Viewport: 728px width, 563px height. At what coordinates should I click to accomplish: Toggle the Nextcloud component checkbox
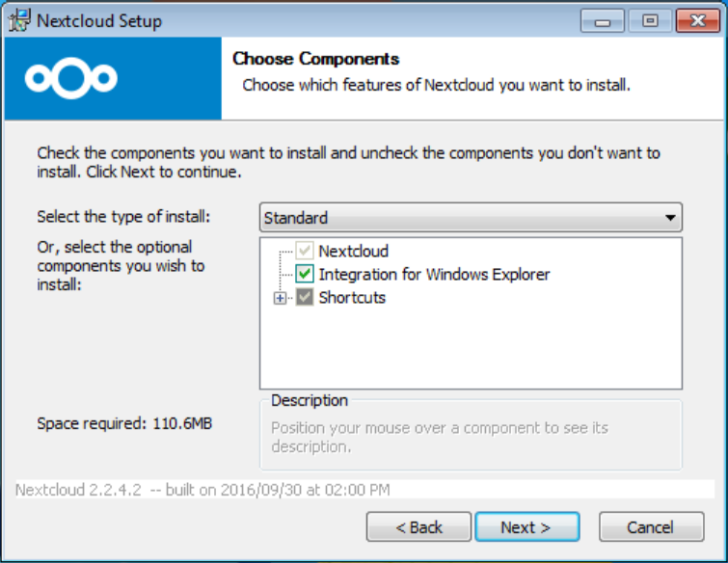[305, 252]
